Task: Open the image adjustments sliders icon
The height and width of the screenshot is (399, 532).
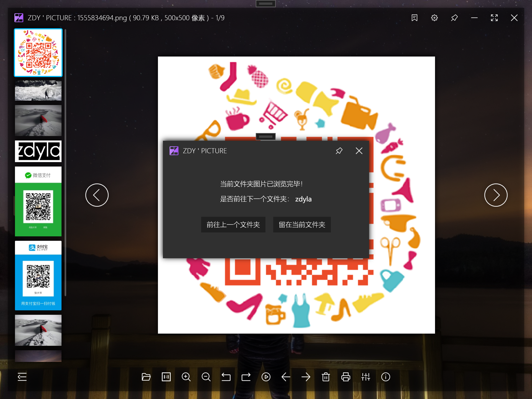Action: tap(366, 377)
